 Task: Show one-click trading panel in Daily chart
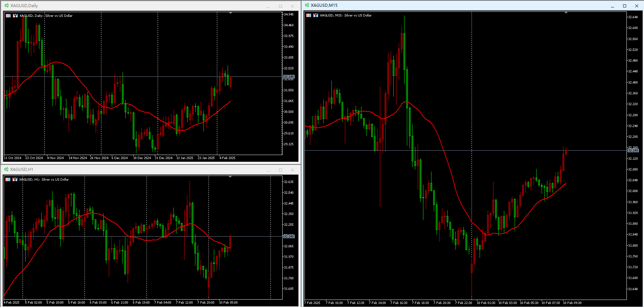[x=15, y=16]
